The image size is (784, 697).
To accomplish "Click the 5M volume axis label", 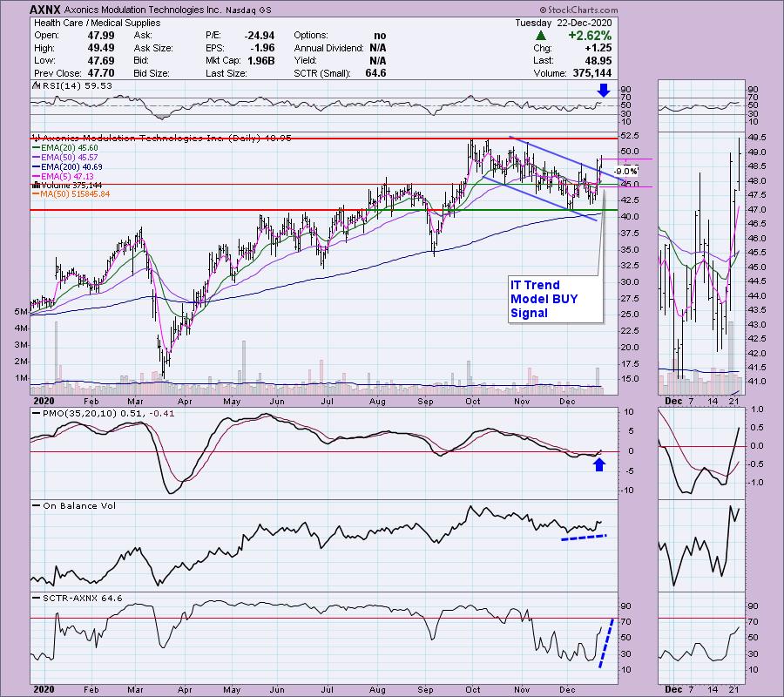I will coord(21,312).
